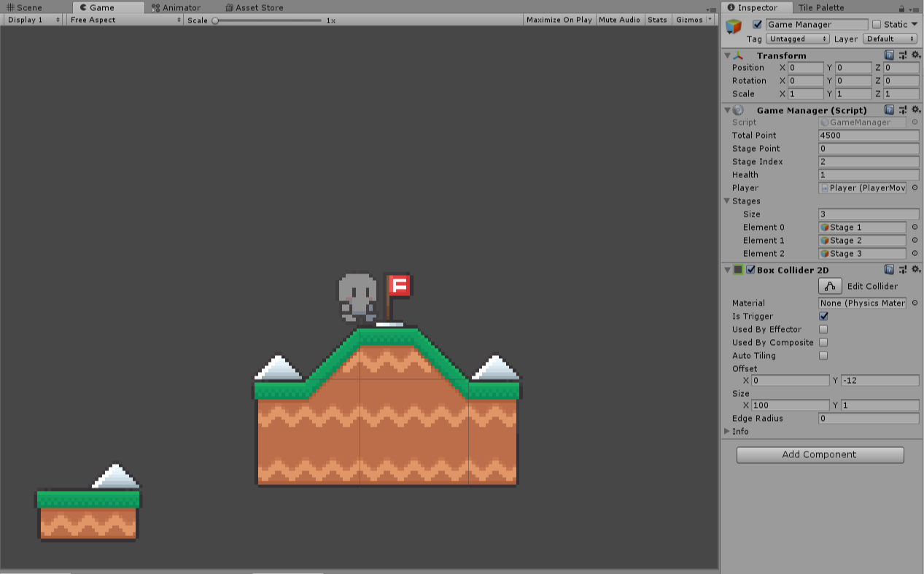Collapse the Box Collider 2D component
Viewport: 924px width, 574px height.
(x=727, y=270)
